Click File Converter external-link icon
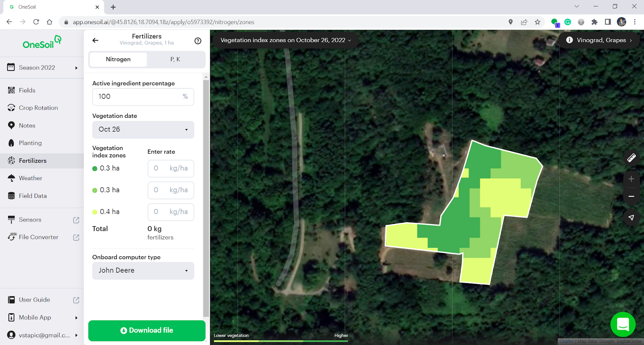The image size is (644, 345). 76,238
